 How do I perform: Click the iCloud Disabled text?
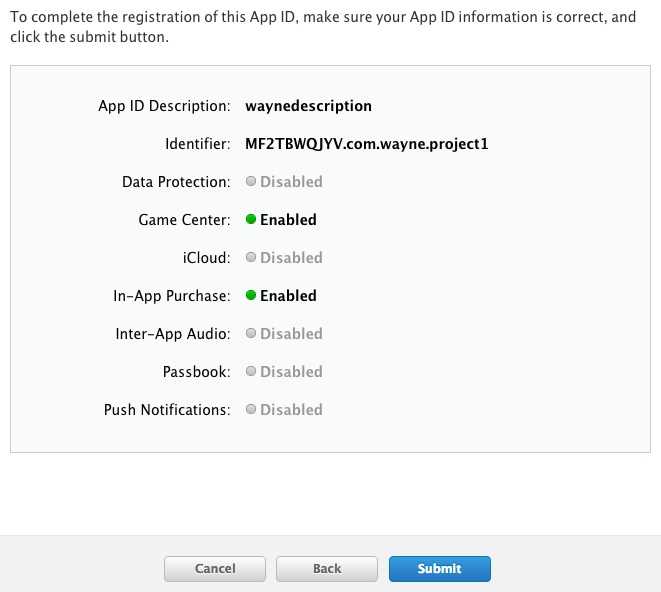(x=291, y=258)
